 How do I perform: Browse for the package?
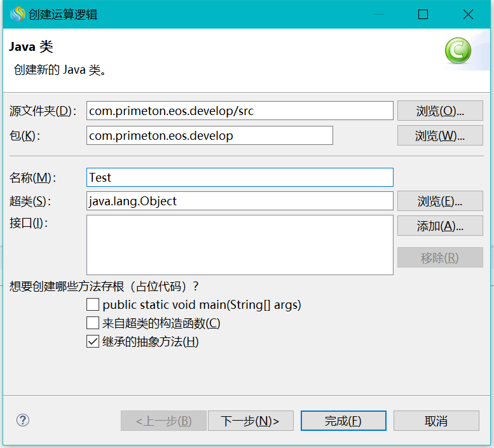(x=440, y=135)
